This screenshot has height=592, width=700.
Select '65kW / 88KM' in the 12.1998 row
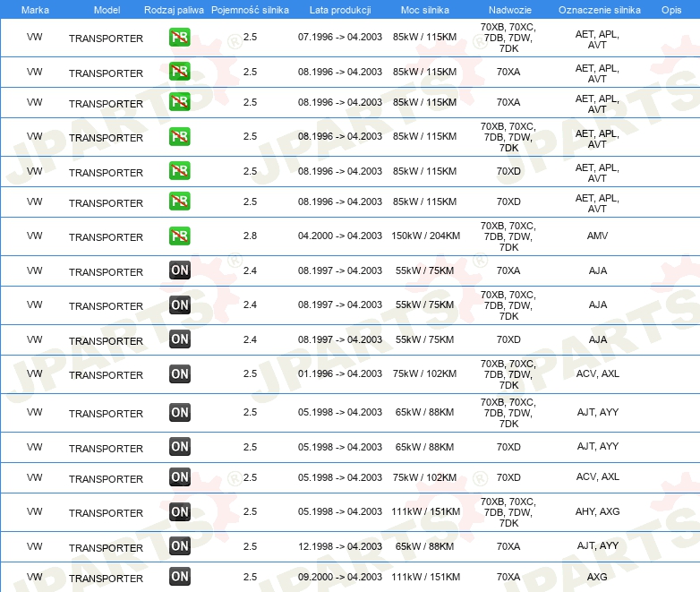424,546
